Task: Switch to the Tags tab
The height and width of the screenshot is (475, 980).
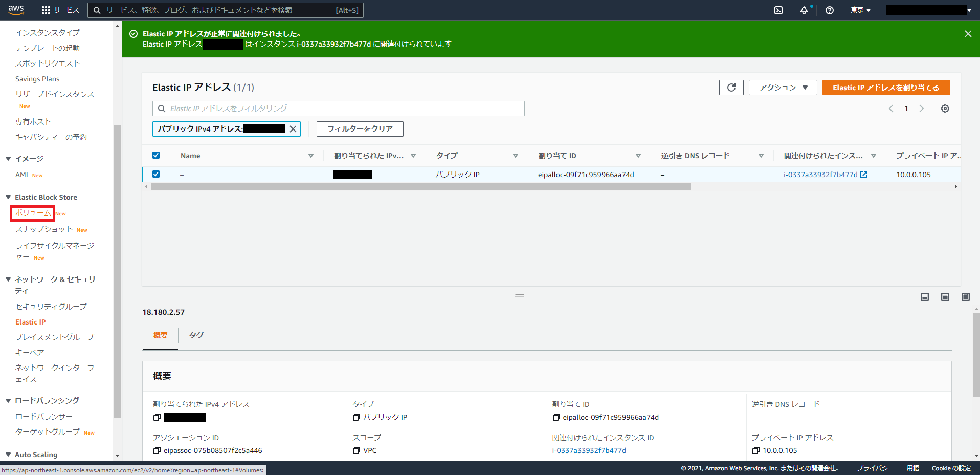Action: 196,335
